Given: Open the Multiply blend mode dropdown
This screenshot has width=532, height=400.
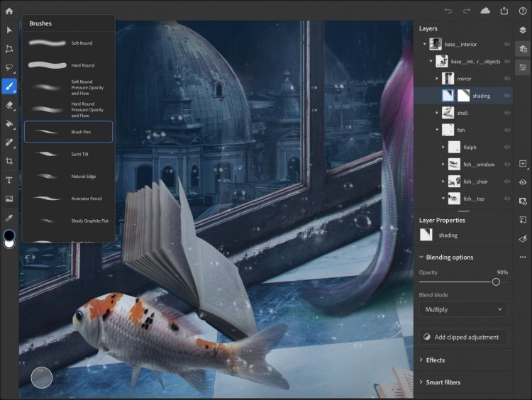Looking at the screenshot, I should pos(463,309).
